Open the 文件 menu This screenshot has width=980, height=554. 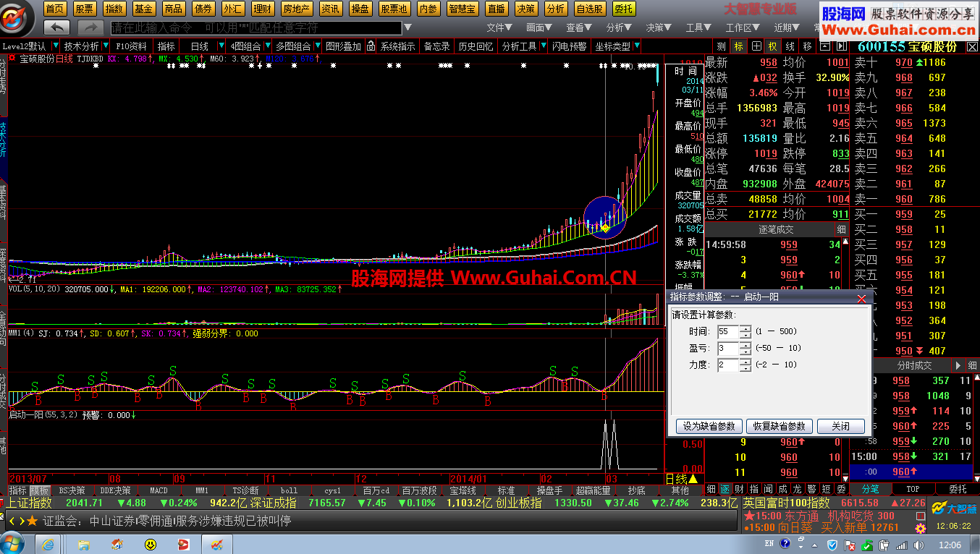(x=499, y=27)
